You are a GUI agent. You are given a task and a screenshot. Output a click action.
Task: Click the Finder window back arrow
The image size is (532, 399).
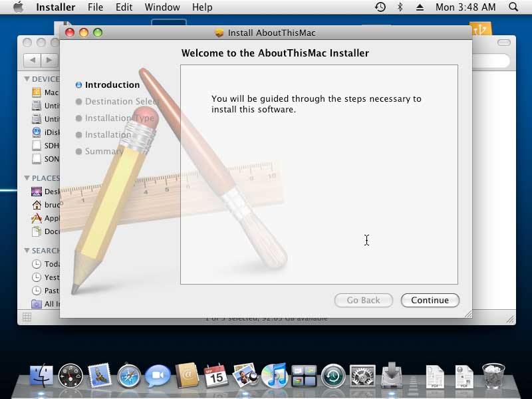[x=32, y=60]
